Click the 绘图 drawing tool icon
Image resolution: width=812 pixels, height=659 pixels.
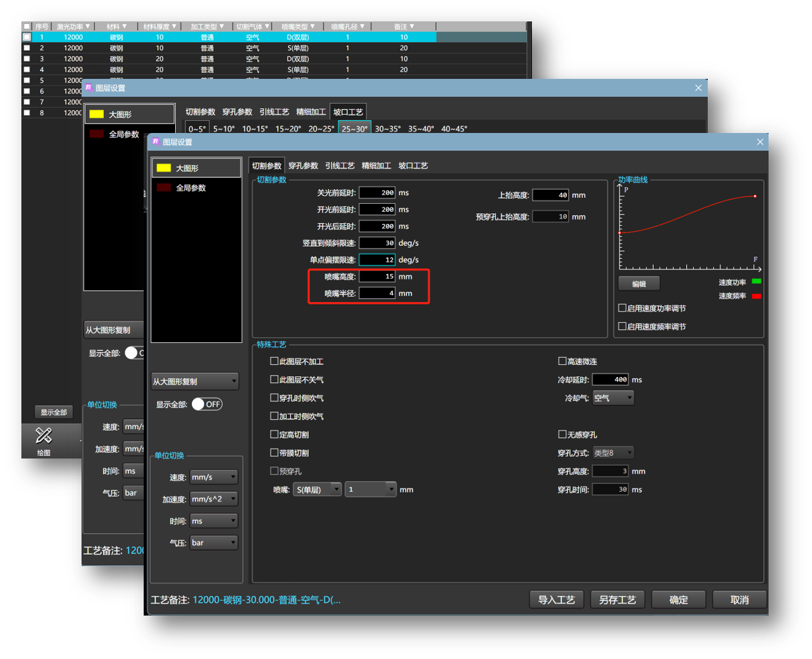pyautogui.click(x=43, y=436)
